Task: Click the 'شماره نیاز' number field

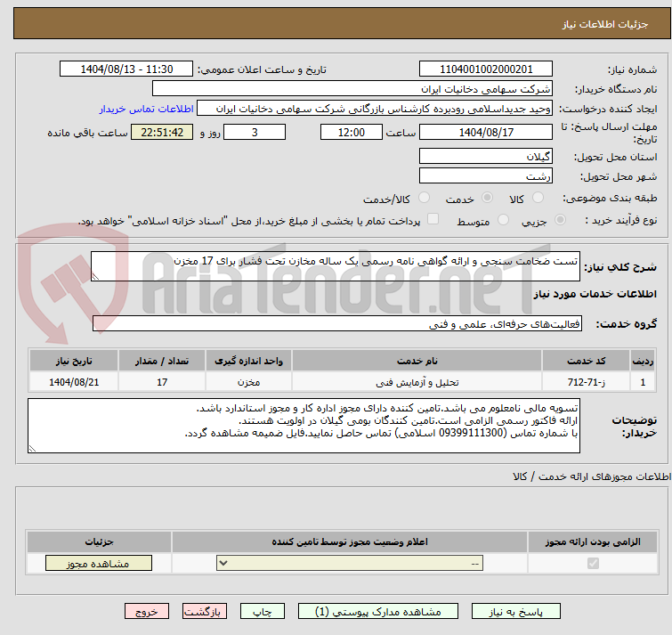Action: 485,69
